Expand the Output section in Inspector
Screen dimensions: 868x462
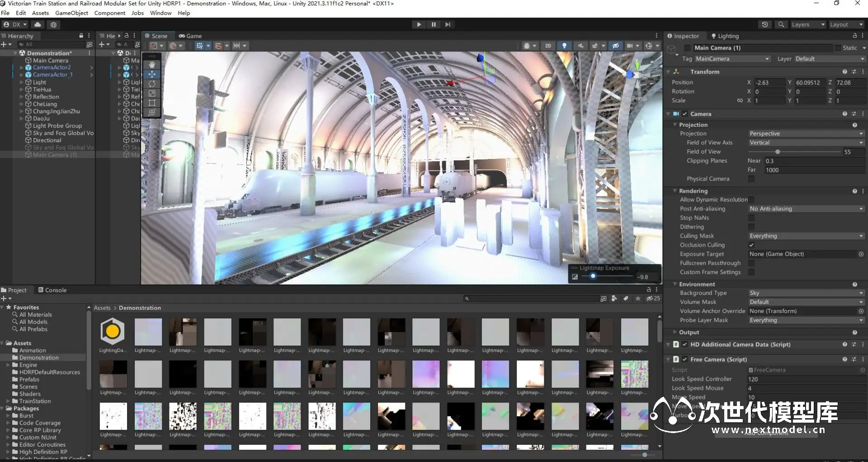point(689,332)
